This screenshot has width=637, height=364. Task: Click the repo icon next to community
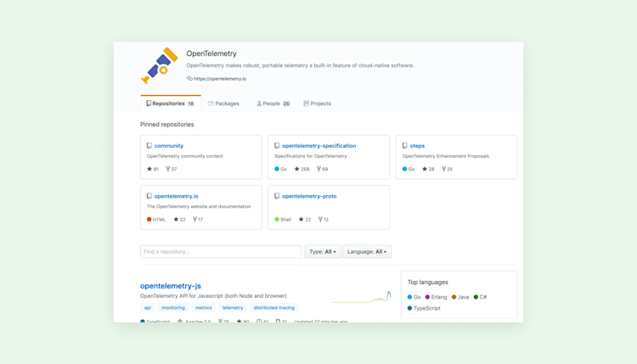tap(149, 146)
